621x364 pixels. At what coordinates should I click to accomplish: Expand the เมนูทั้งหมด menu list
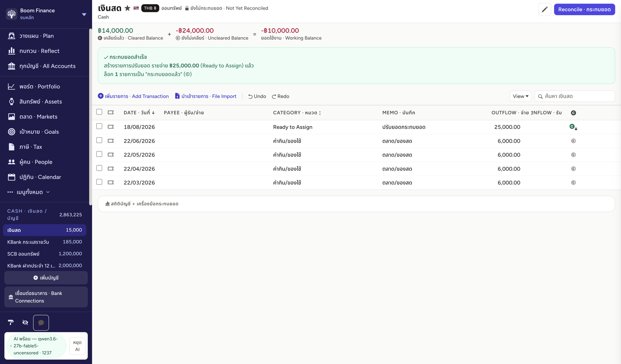pyautogui.click(x=29, y=192)
